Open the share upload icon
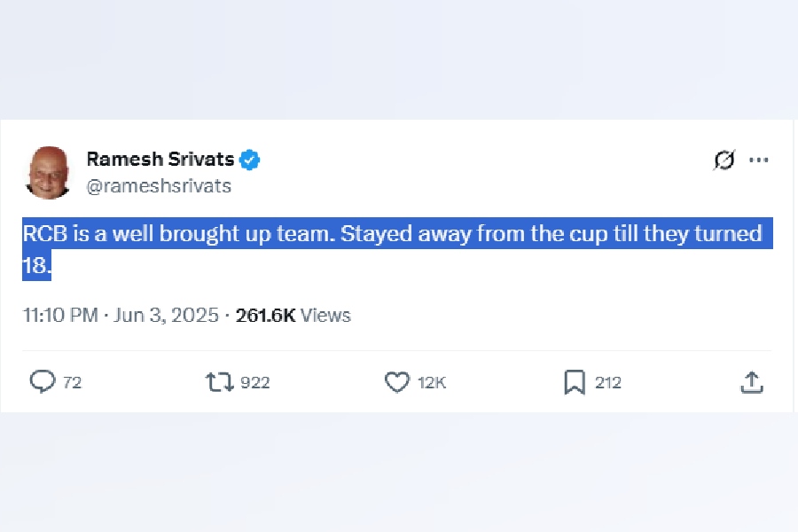 [751, 382]
